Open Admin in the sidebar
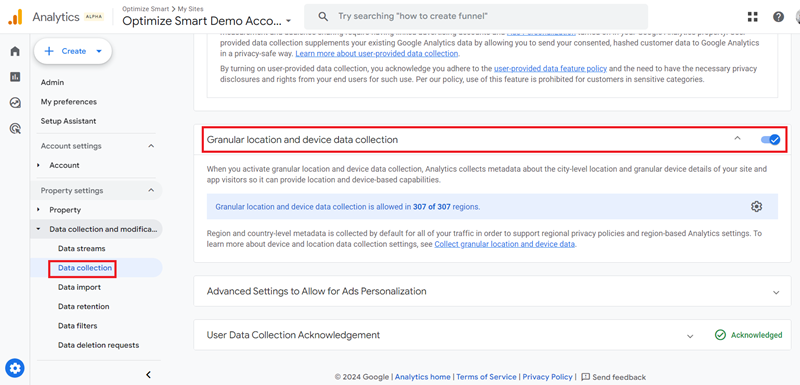The height and width of the screenshot is (385, 800). (x=53, y=82)
